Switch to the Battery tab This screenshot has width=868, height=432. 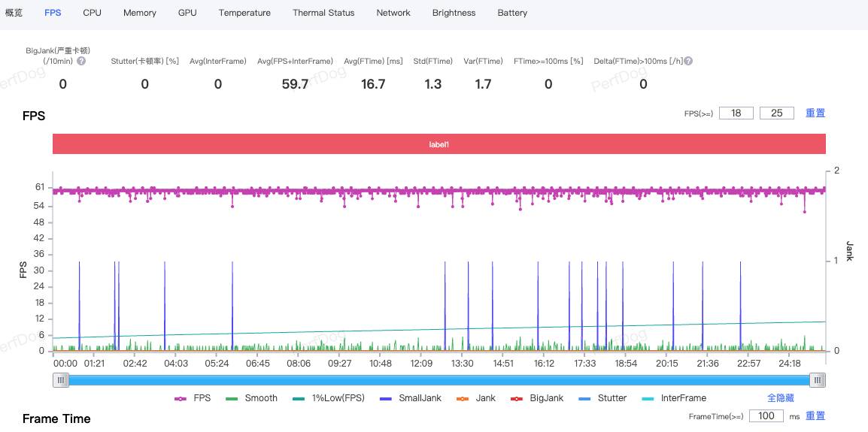[512, 13]
